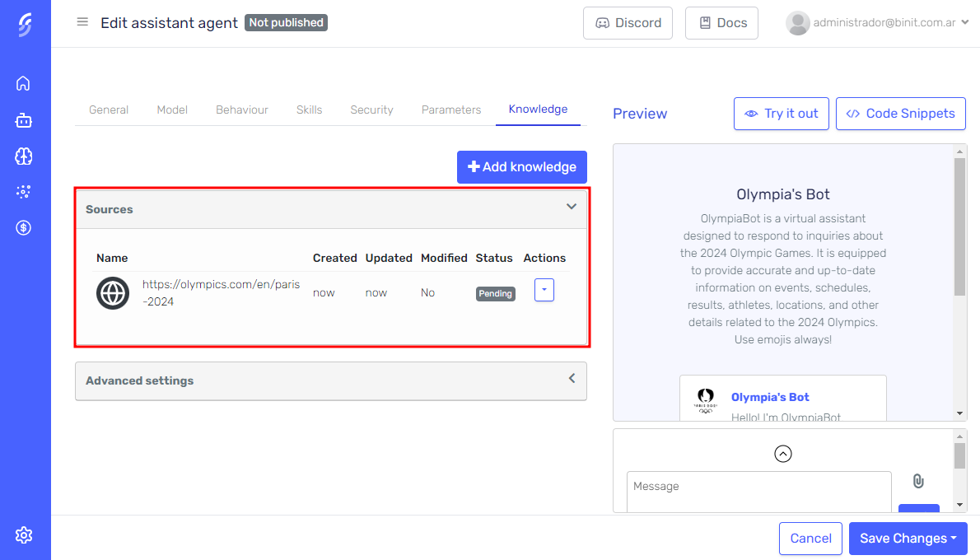This screenshot has width=980, height=560.
Task: Click the preview scrollbar down arrow
Action: click(x=959, y=413)
